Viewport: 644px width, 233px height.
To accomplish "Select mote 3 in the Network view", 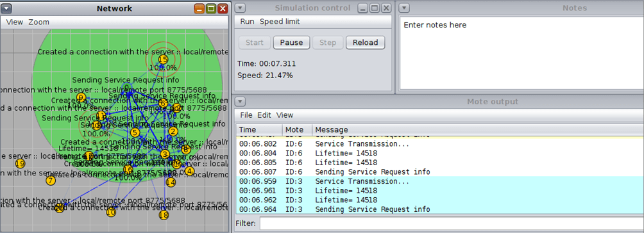I will [165, 154].
